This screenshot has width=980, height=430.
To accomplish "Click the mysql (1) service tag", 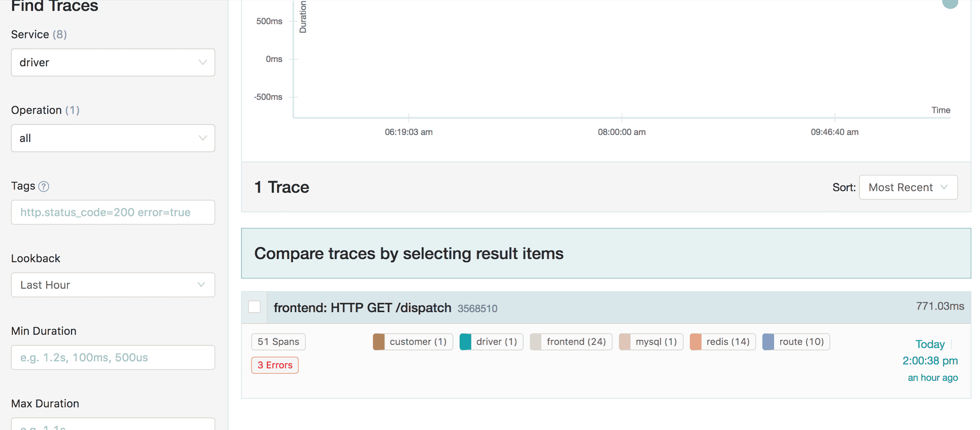I will 656,342.
